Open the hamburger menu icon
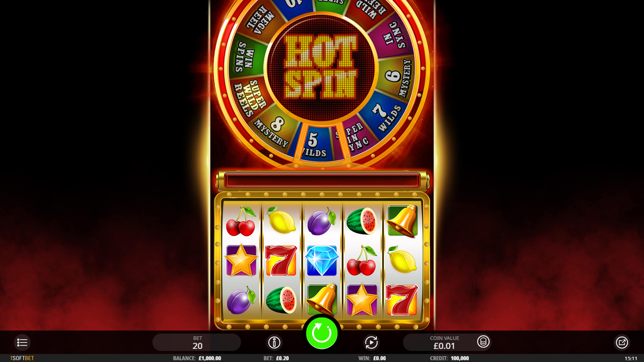644x362 pixels. click(22, 342)
